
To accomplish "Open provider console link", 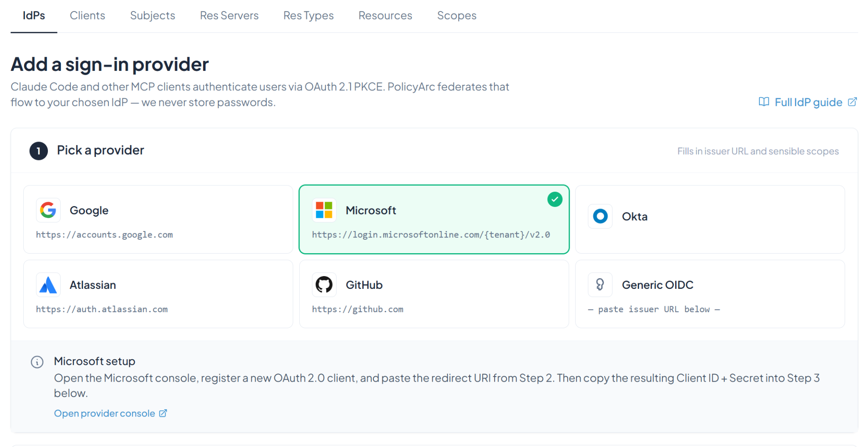I will tap(111, 413).
